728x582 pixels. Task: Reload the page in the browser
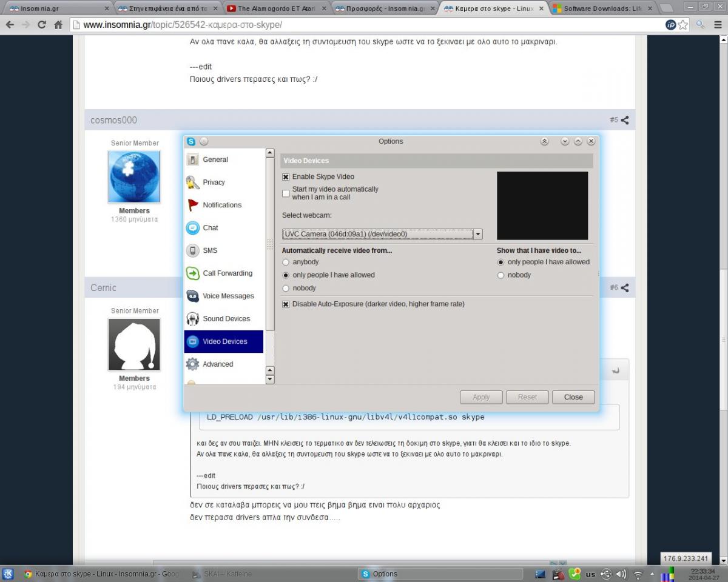(42, 25)
